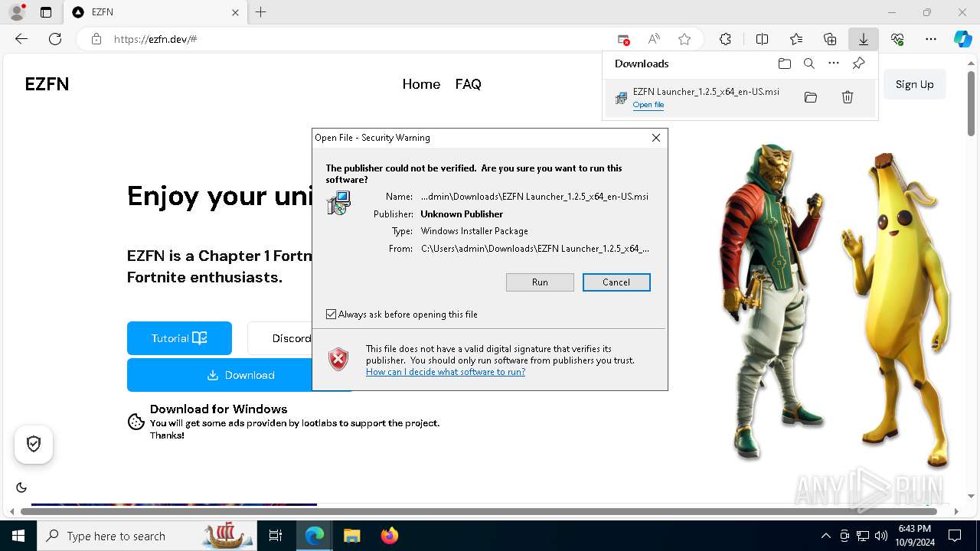
Task: Select EZFN Launcher_1.2.5_x64_en-US.msi download item
Action: coord(740,98)
